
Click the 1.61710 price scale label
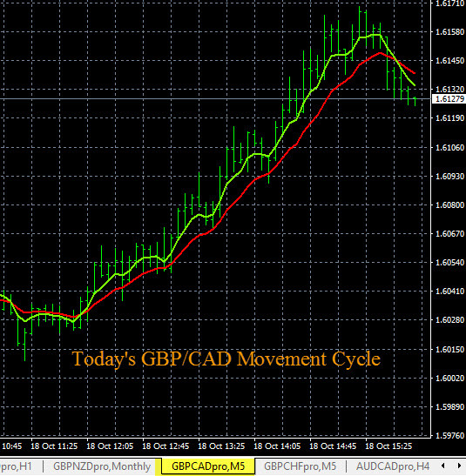pos(450,3)
